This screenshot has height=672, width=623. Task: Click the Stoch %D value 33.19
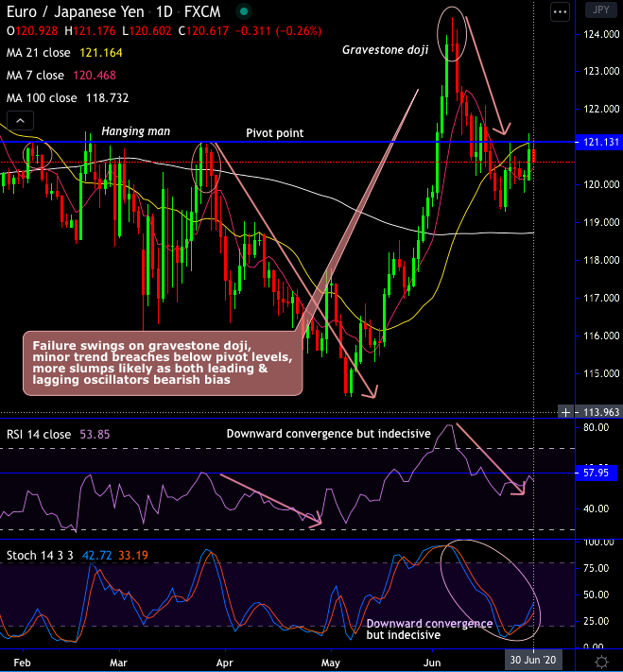pyautogui.click(x=133, y=556)
